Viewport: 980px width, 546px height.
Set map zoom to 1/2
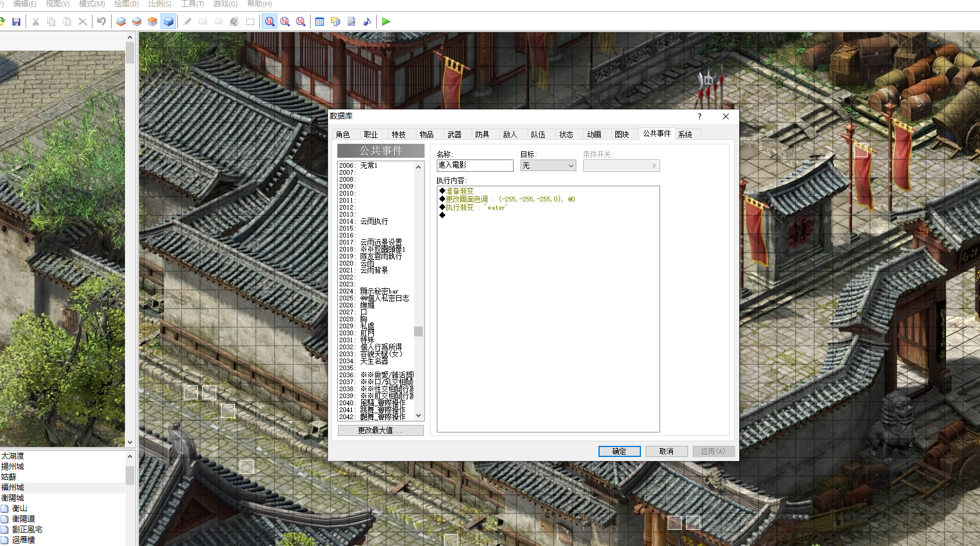pos(285,22)
